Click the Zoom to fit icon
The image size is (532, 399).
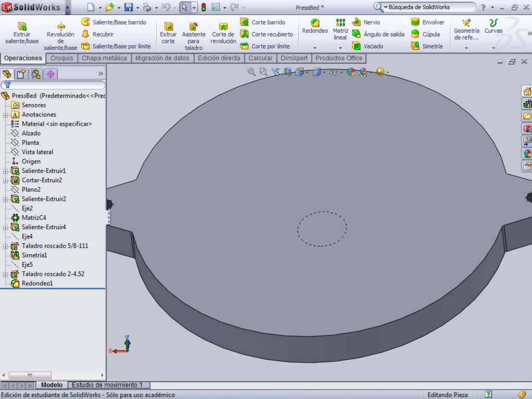pos(251,72)
